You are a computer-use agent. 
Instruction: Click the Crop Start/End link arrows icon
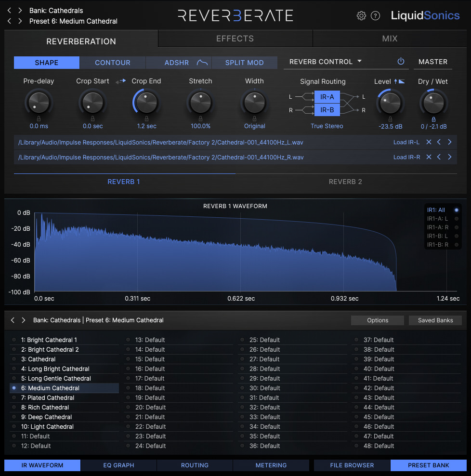121,81
